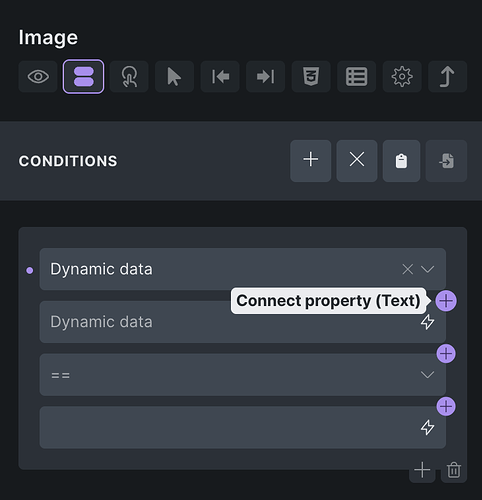Toggle element visibility eye icon
482x500 pixels.
click(x=38, y=77)
